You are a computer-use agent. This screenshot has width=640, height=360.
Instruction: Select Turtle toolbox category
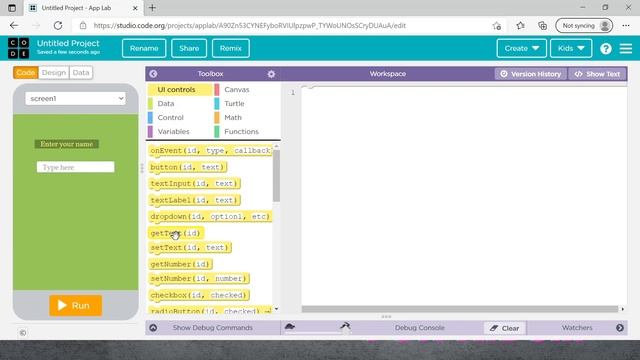pos(234,104)
